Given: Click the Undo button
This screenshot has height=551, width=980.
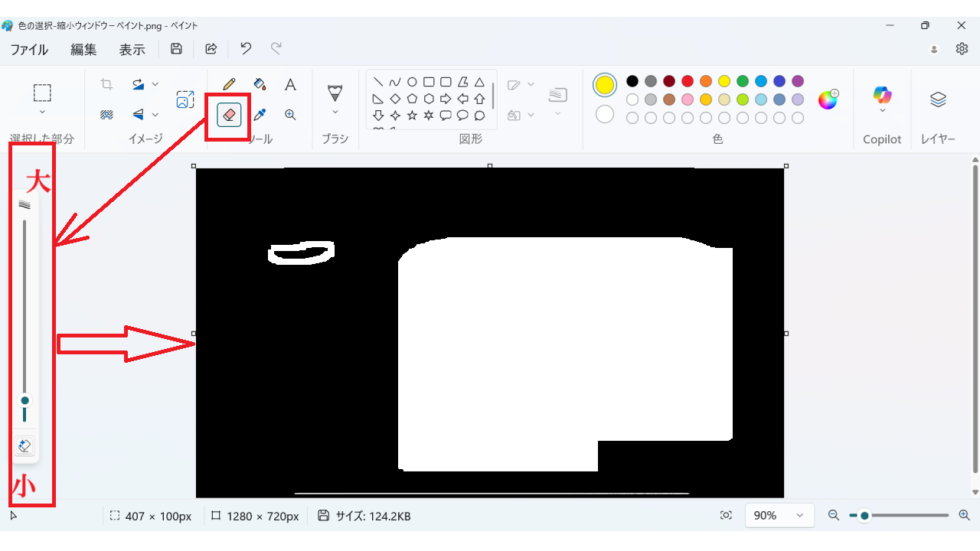Looking at the screenshot, I should click(x=246, y=49).
